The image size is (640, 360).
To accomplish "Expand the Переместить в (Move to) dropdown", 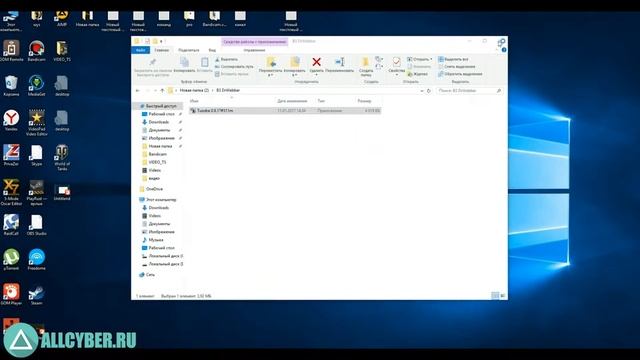I will pyautogui.click(x=270, y=75).
